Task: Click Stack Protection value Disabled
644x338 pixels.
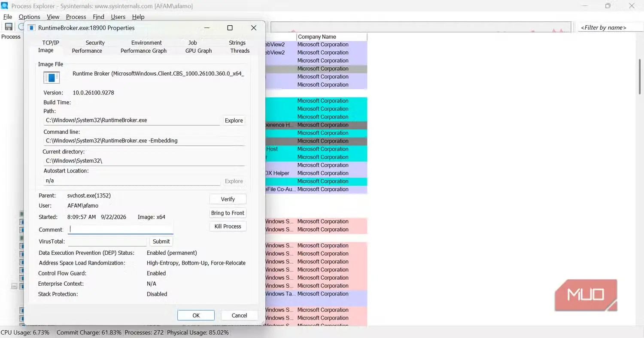Action: pyautogui.click(x=157, y=294)
